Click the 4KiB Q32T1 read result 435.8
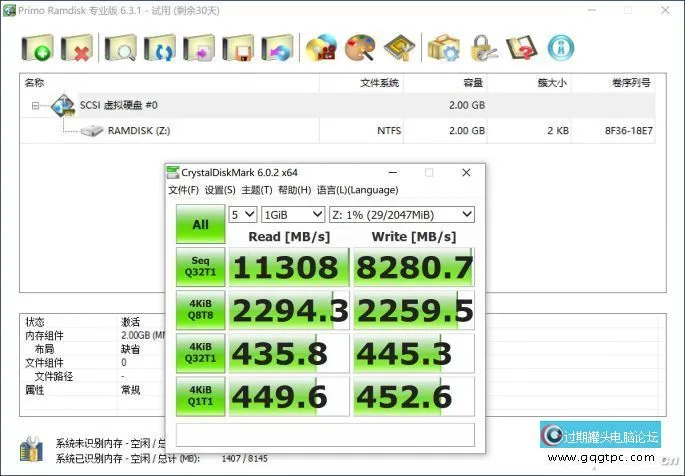685x476 pixels. click(289, 353)
